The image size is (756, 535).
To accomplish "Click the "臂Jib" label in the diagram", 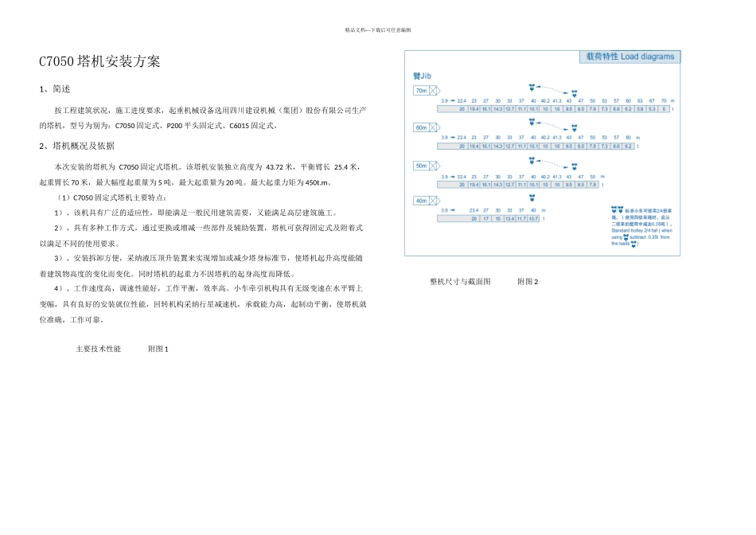I will pos(422,76).
